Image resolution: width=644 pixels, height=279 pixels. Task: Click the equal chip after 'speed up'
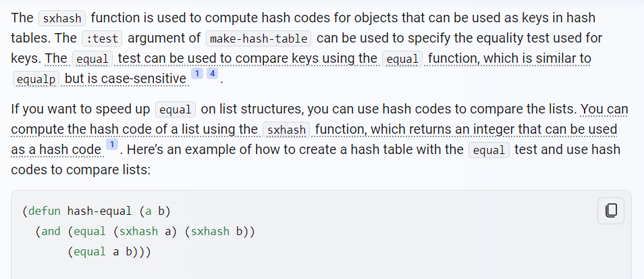click(x=176, y=109)
